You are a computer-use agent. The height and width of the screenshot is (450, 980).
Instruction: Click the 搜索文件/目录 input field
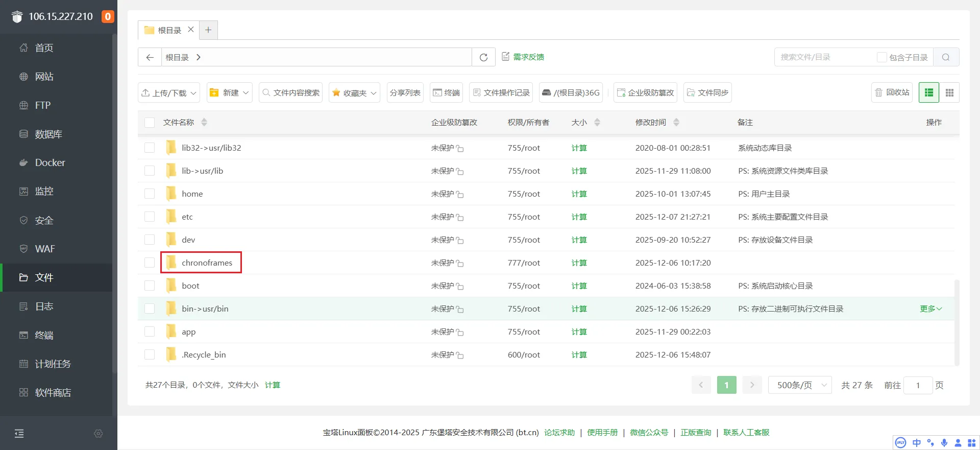coord(824,57)
